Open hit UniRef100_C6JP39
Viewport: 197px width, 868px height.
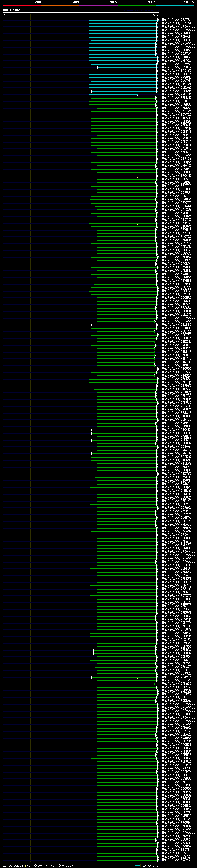[176, 633]
